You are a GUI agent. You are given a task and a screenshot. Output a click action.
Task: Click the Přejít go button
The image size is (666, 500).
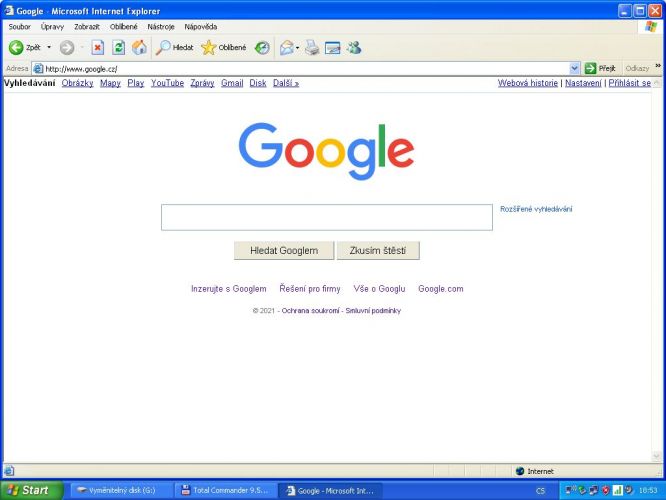coord(600,68)
